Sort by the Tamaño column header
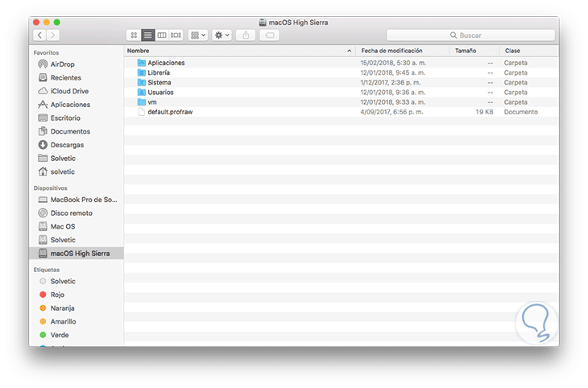 [474, 51]
